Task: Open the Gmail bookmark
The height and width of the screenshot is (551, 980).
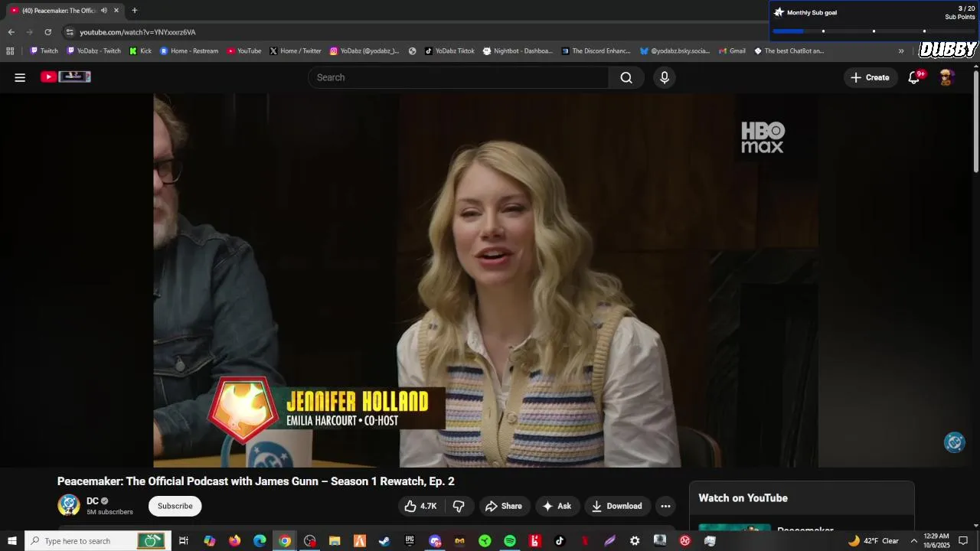Action: [732, 51]
